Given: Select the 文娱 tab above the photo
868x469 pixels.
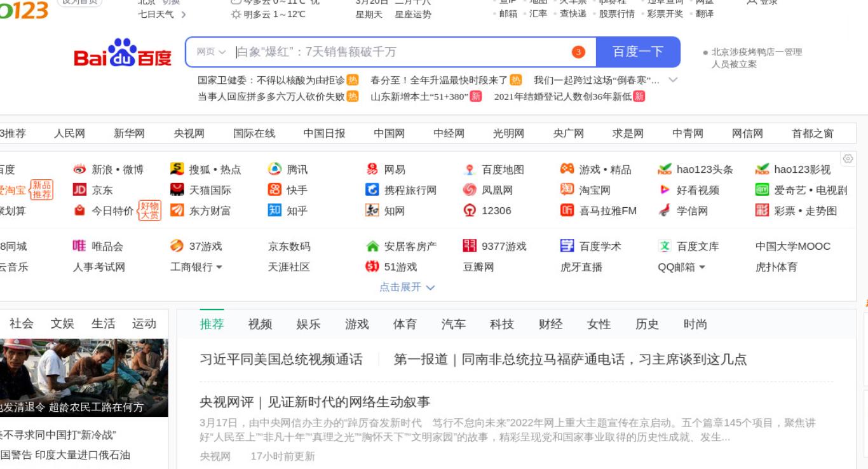Looking at the screenshot, I should click(62, 323).
